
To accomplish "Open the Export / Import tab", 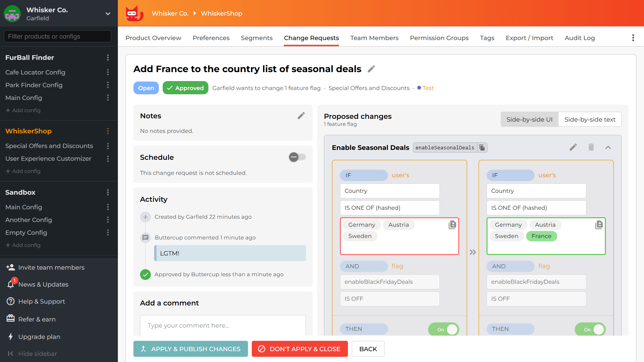I will (529, 38).
